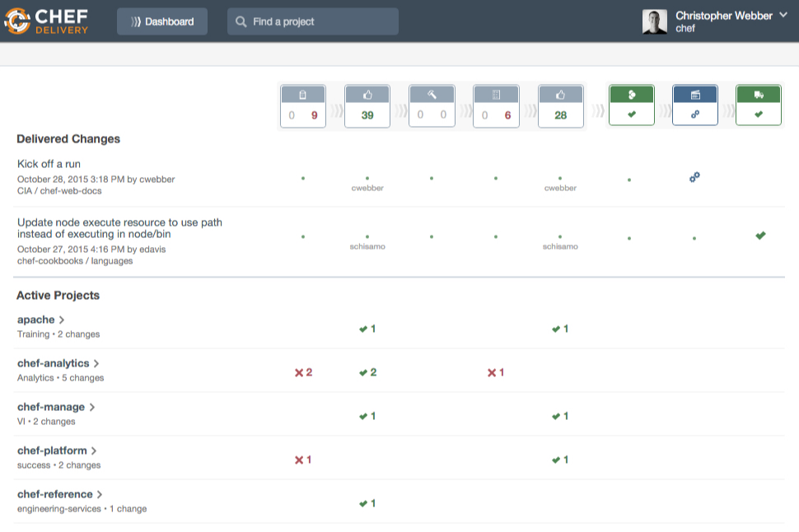Click the truck Delivered stage icon
Viewport: 799px width, 532px height.
(x=758, y=95)
